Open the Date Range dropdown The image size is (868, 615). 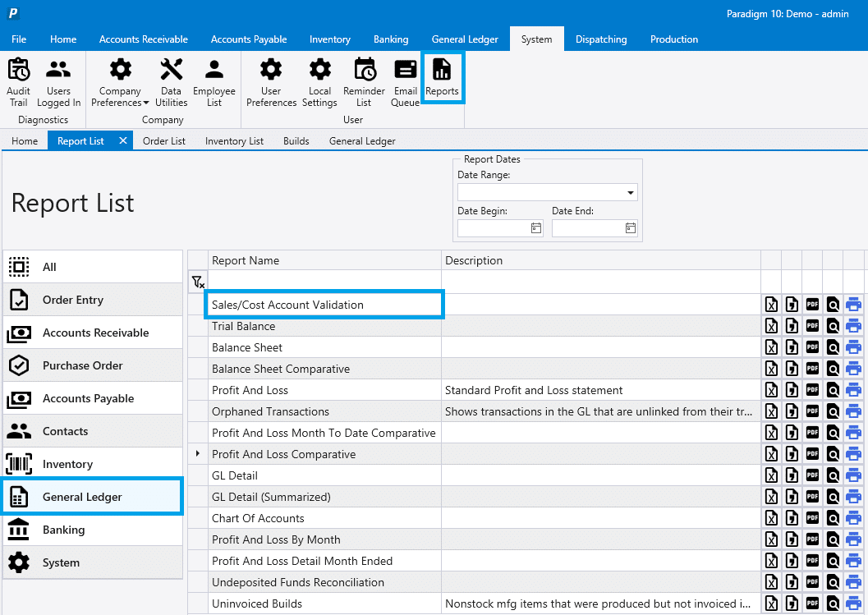630,193
